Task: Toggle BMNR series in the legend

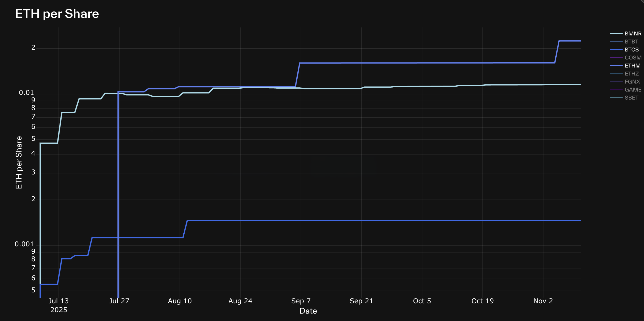Action: (633, 34)
